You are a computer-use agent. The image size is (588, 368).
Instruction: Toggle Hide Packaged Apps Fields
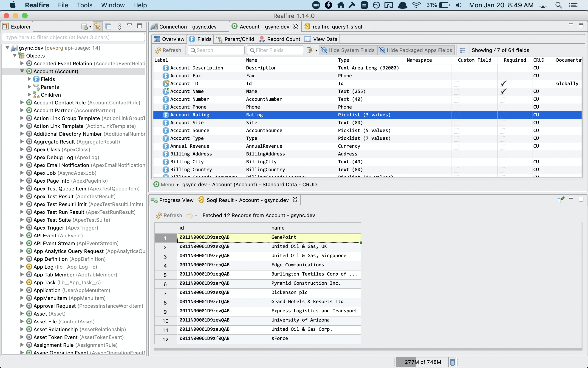click(x=416, y=50)
